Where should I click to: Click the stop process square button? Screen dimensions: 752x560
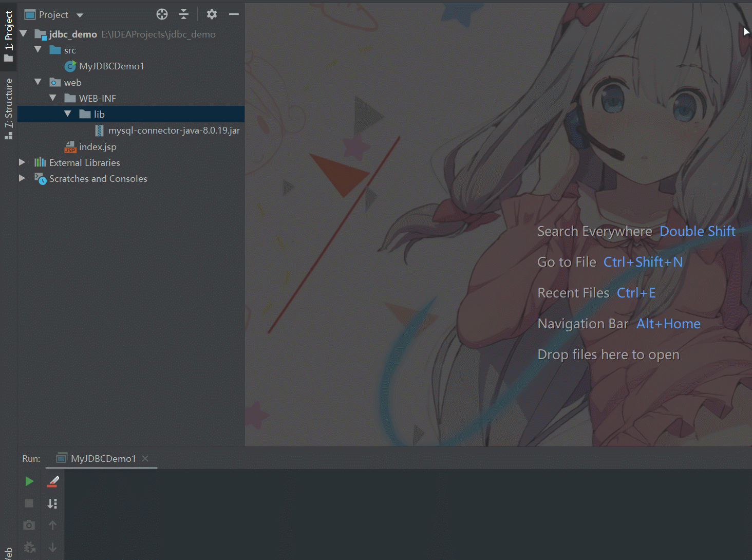pos(29,503)
